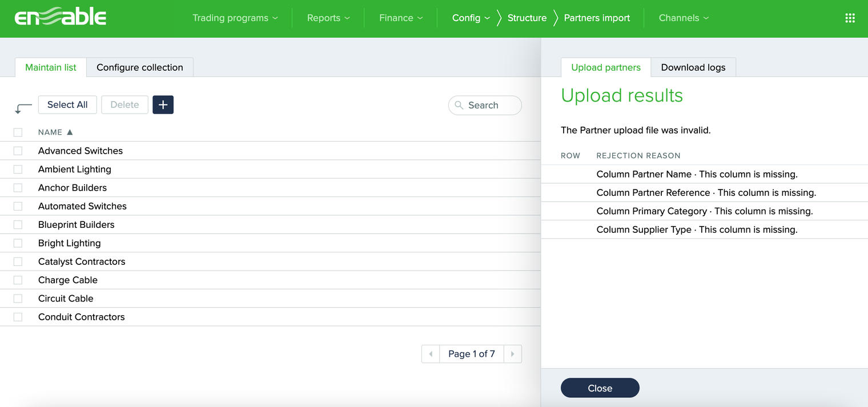The height and width of the screenshot is (407, 868).
Task: Select the Partner Name missing column error
Action: pos(697,174)
